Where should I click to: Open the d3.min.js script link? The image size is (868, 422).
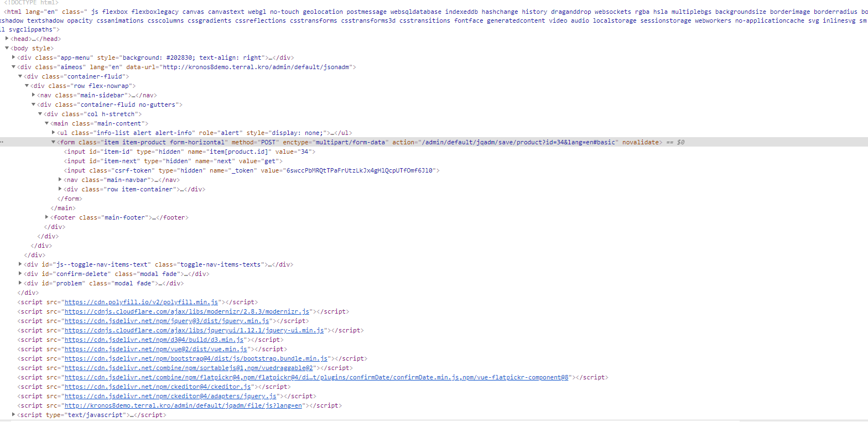click(x=154, y=340)
